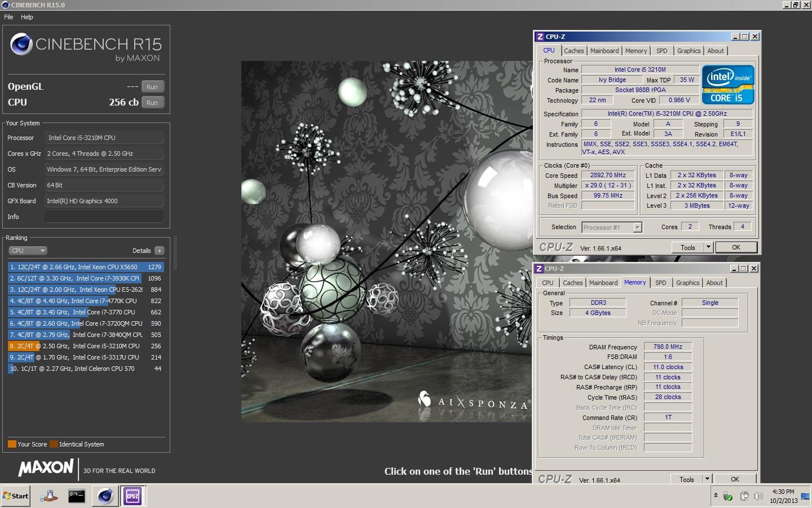Click Tools button in Memory CPU-Z window

687,479
